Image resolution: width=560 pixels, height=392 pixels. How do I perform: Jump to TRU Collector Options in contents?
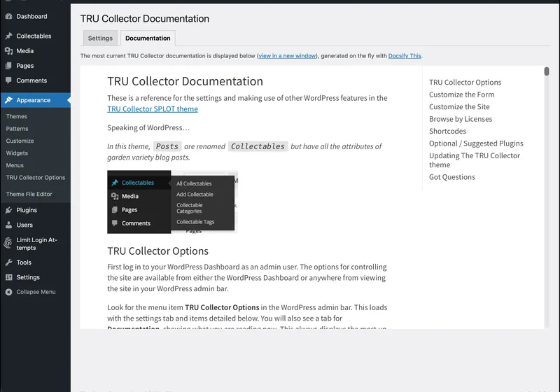point(465,83)
